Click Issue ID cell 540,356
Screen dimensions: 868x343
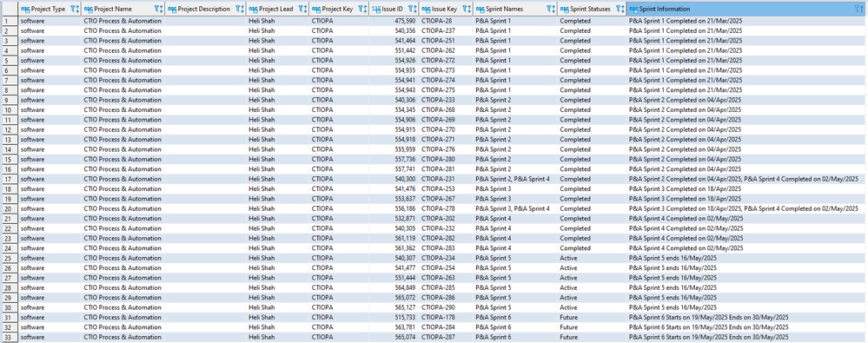pyautogui.click(x=394, y=31)
